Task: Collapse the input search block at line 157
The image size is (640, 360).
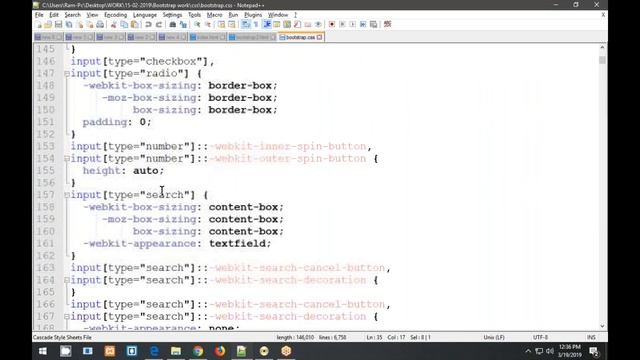Action: click(x=67, y=195)
